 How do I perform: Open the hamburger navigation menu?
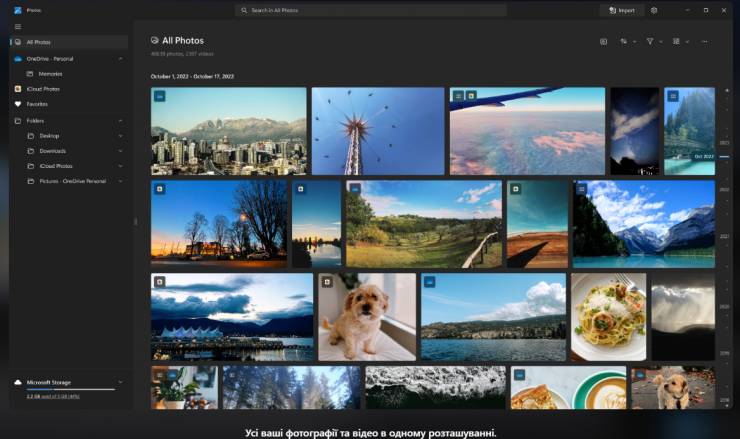pyautogui.click(x=17, y=26)
